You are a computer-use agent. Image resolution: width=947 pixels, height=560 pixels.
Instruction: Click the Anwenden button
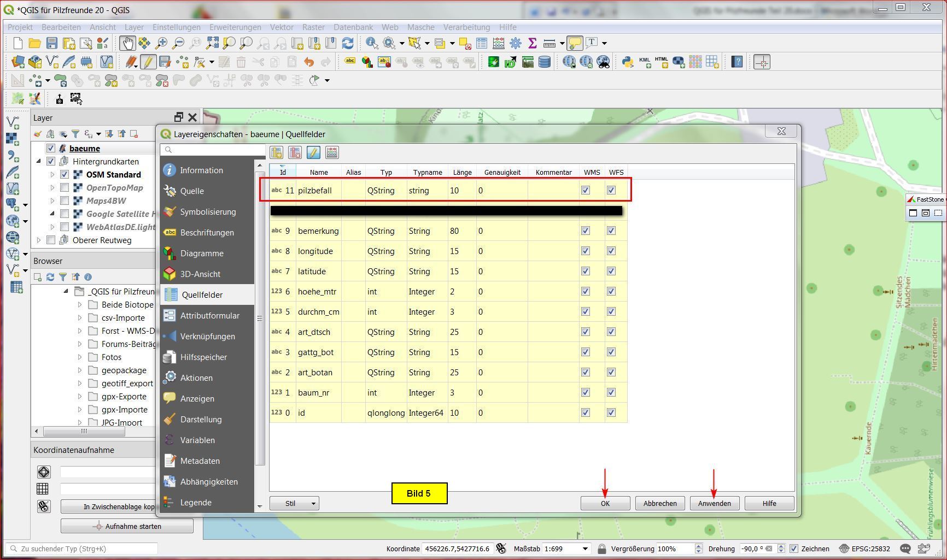714,503
